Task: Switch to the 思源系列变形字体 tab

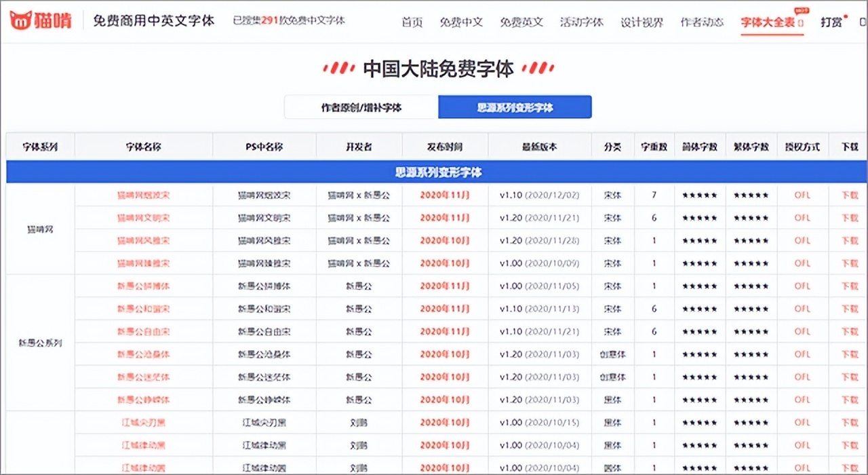Action: 515,107
